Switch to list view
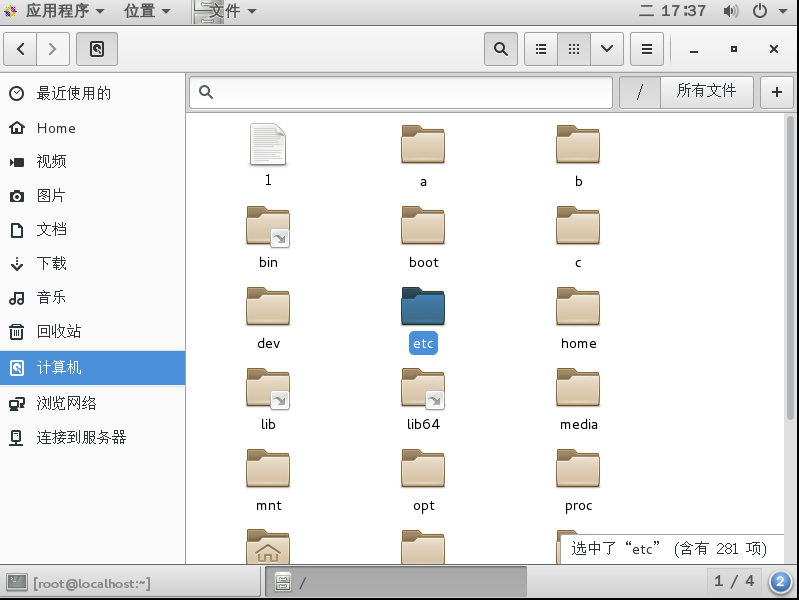The width and height of the screenshot is (799, 600). [541, 49]
